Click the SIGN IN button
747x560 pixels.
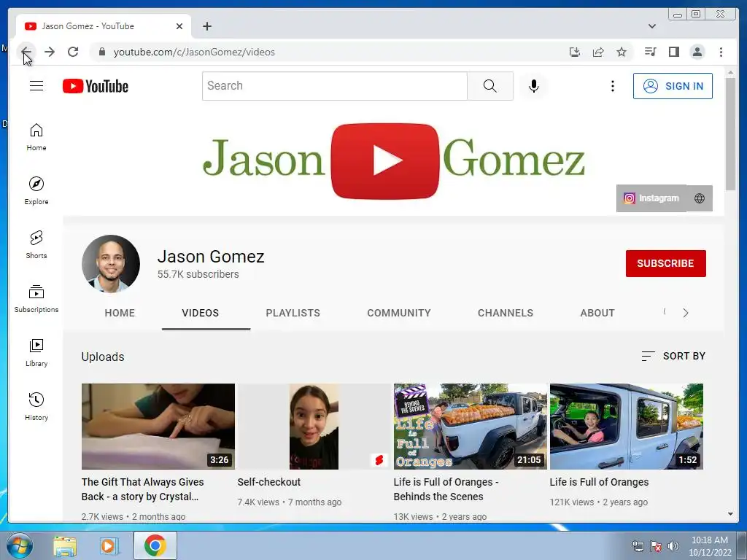pos(672,86)
